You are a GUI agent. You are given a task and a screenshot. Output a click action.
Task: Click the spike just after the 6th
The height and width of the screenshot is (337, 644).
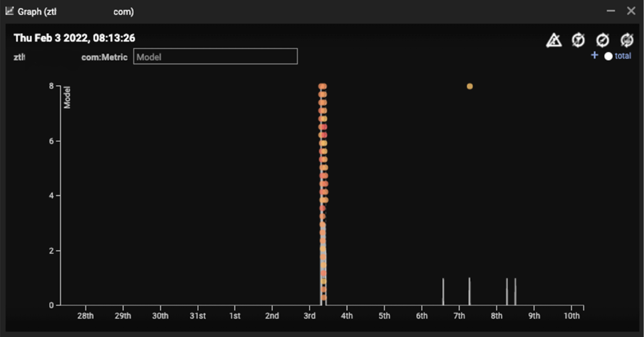443,291
